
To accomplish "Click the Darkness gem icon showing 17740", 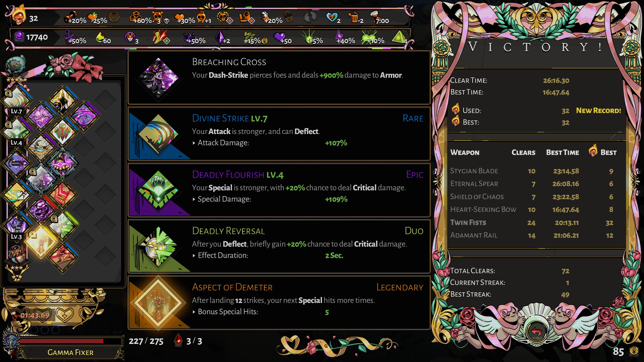I will pyautogui.click(x=19, y=36).
